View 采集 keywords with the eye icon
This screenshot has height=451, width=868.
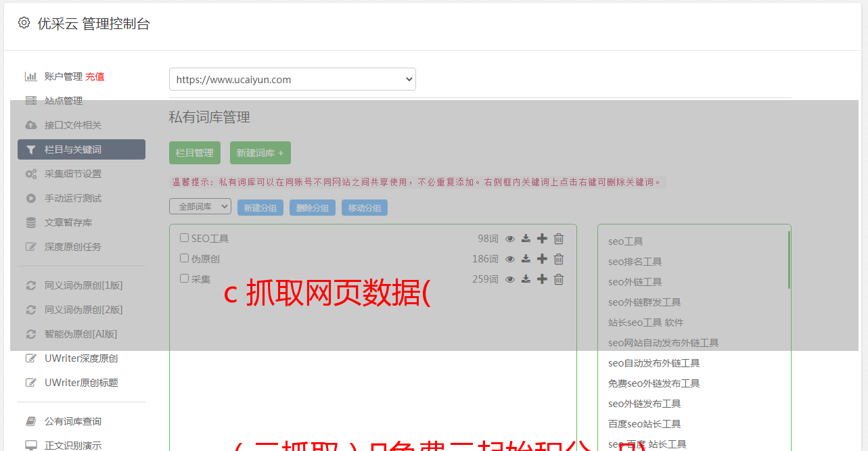[x=510, y=279]
